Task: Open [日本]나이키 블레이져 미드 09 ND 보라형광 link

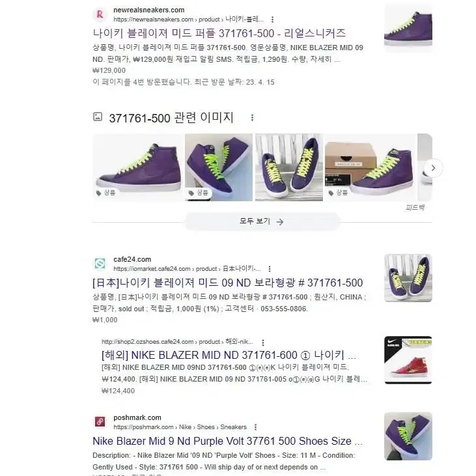Action: [227, 283]
